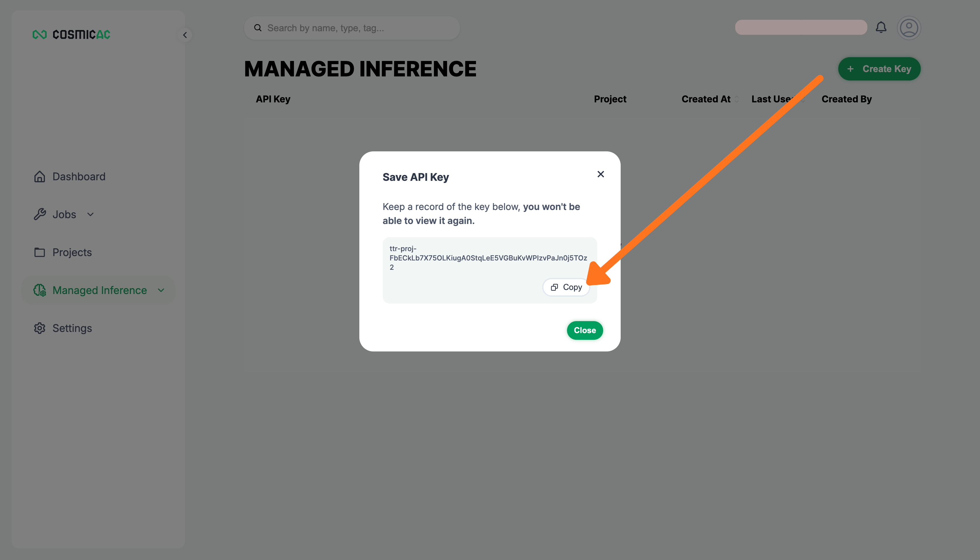
Task: Expand the Managed Inference chevron
Action: click(161, 290)
